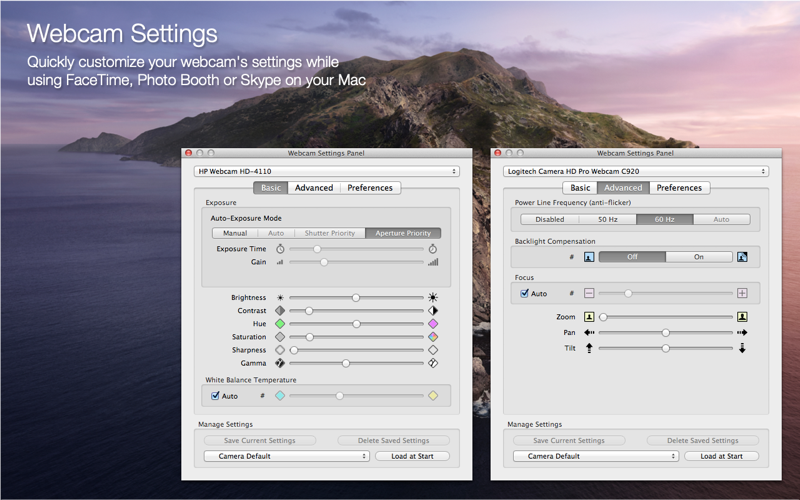The width and height of the screenshot is (800, 500).
Task: Click Save Current Settings in Logitech window
Action: pos(569,440)
